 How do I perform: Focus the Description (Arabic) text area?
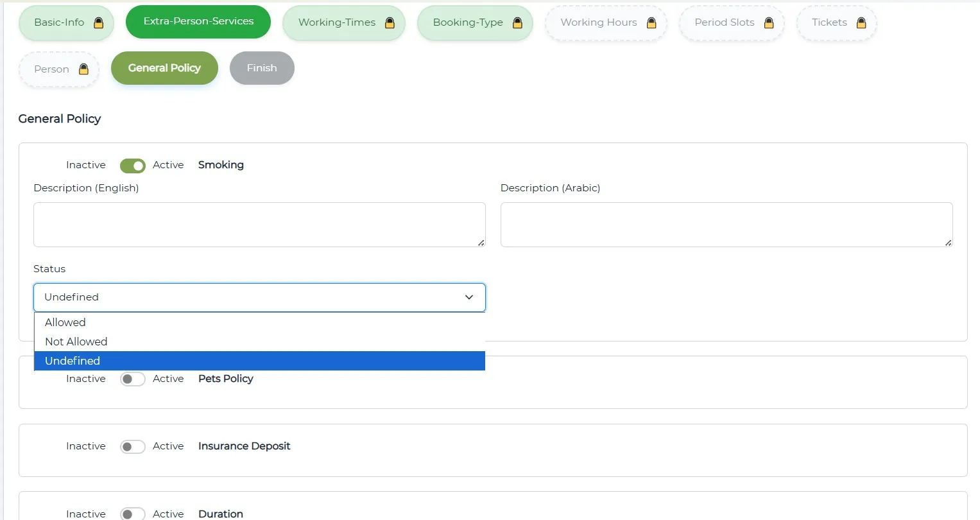click(726, 225)
